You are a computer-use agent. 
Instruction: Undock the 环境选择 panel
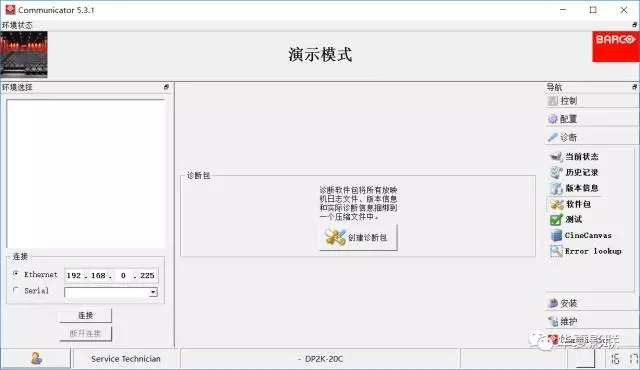[166, 87]
